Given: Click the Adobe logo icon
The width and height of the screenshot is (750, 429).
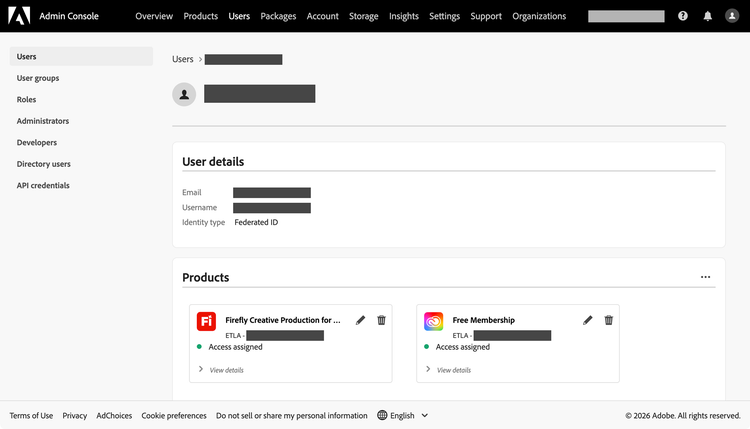Looking at the screenshot, I should (x=19, y=16).
